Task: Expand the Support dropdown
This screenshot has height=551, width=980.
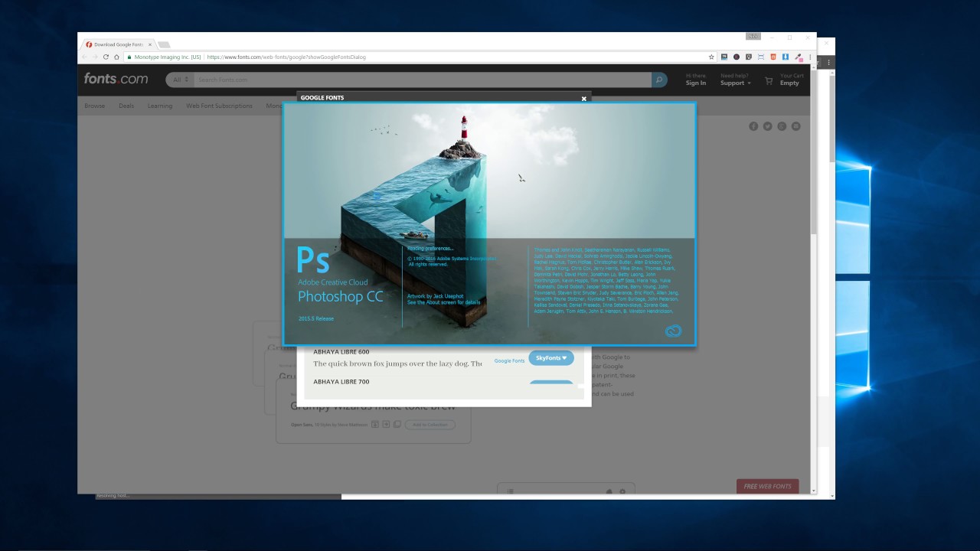Action: (x=735, y=83)
